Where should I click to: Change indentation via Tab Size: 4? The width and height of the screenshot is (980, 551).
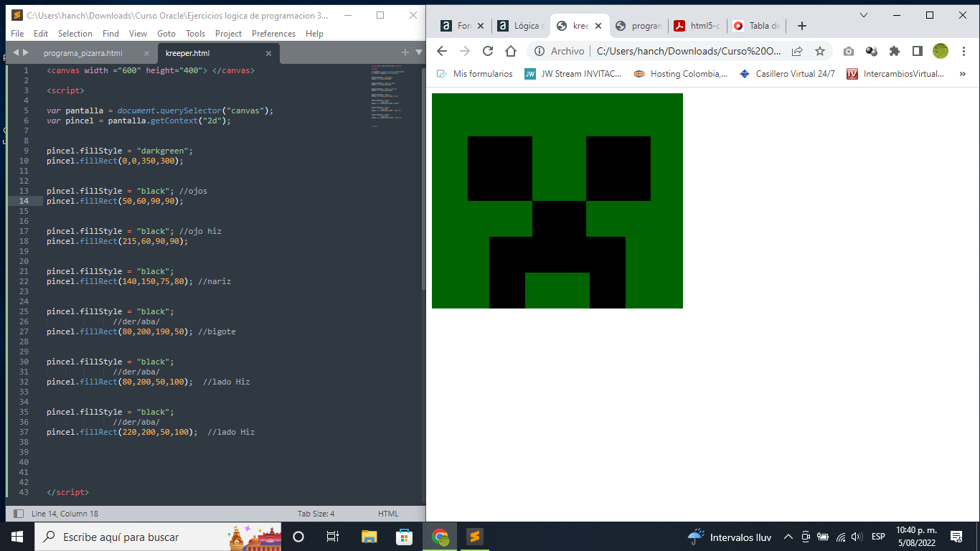[x=316, y=514]
